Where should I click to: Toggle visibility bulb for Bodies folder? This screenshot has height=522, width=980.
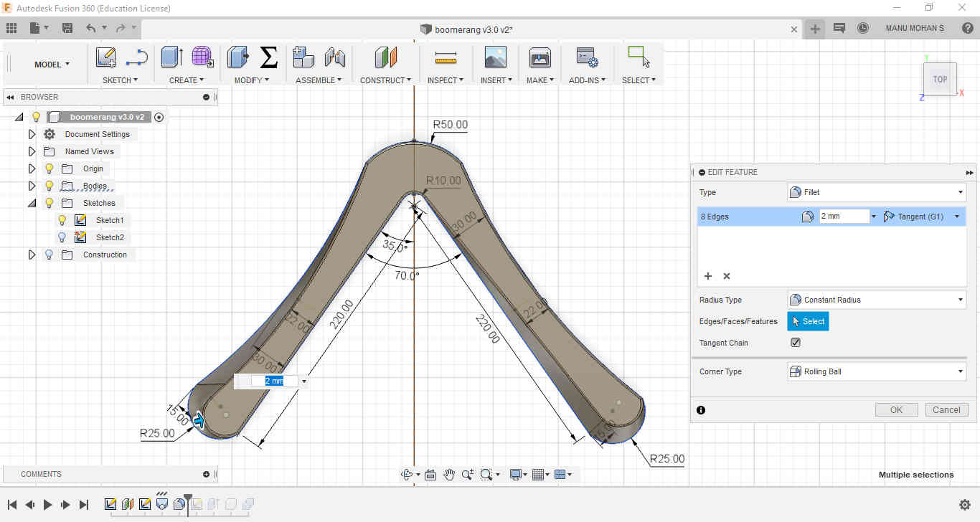click(49, 186)
